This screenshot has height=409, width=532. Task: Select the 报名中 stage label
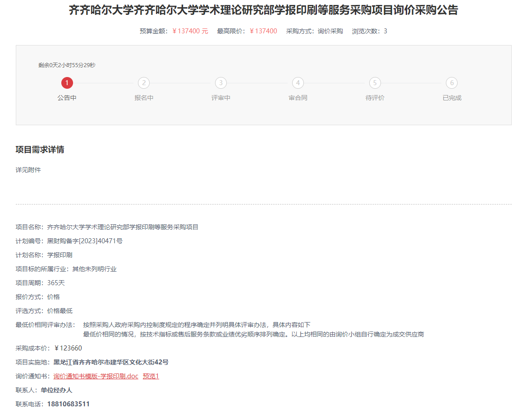144,98
